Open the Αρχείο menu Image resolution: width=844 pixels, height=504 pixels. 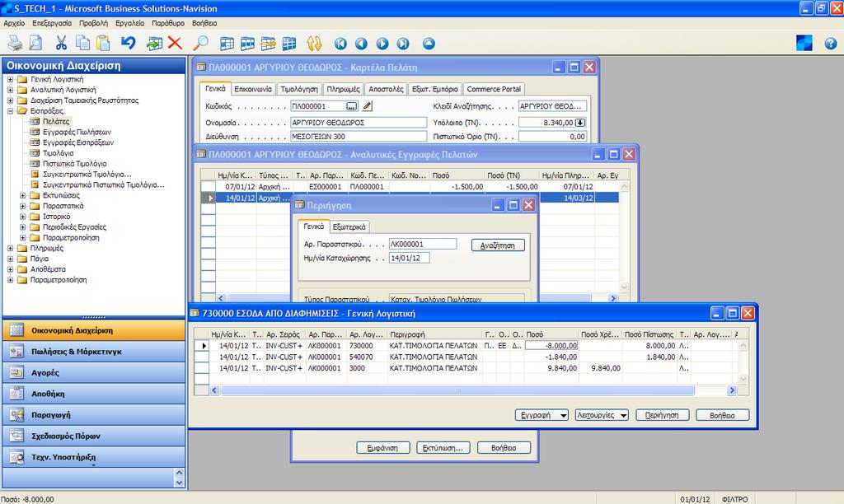(x=15, y=23)
